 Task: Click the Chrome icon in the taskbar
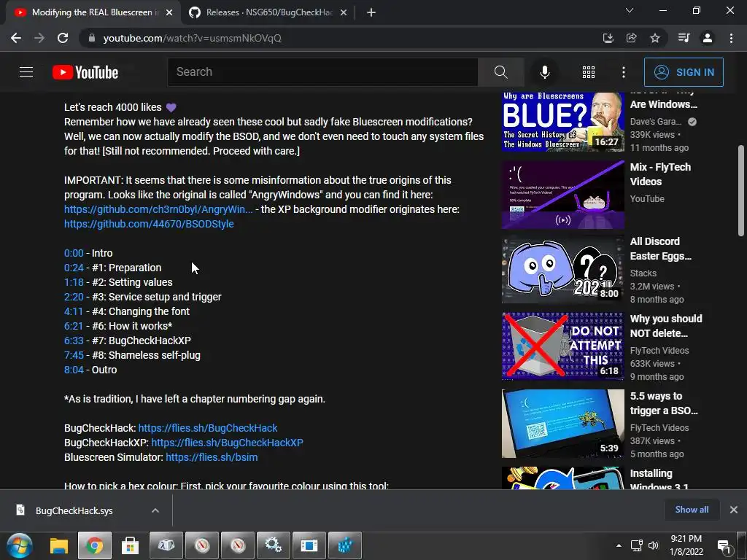point(94,545)
